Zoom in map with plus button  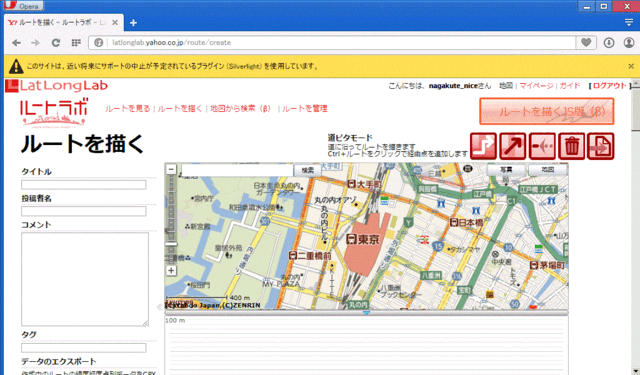(x=171, y=271)
